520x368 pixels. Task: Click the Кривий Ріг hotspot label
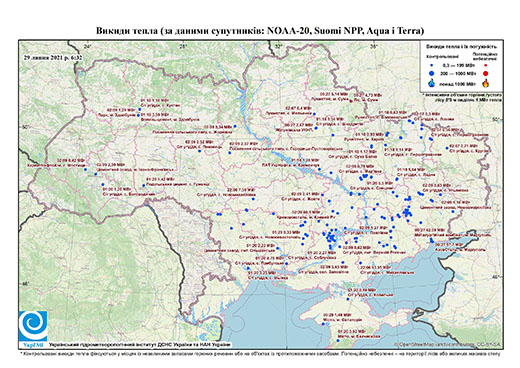pyautogui.click(x=309, y=217)
